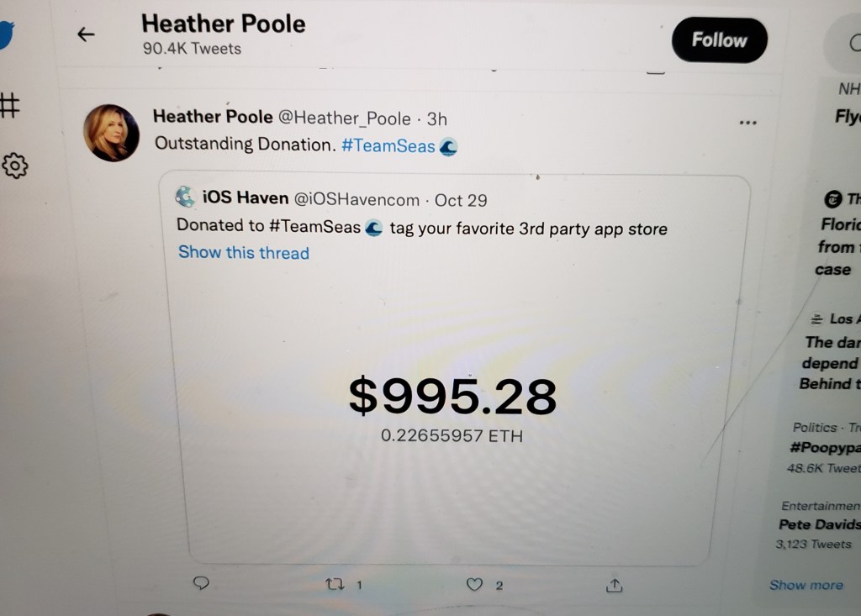
Task: Click the retweet icon under the tweet
Action: pyautogui.click(x=335, y=584)
